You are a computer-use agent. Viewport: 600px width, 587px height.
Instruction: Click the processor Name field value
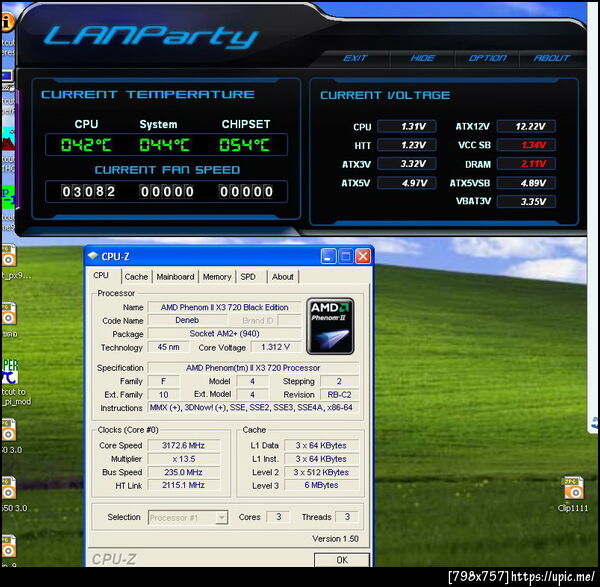pyautogui.click(x=224, y=307)
